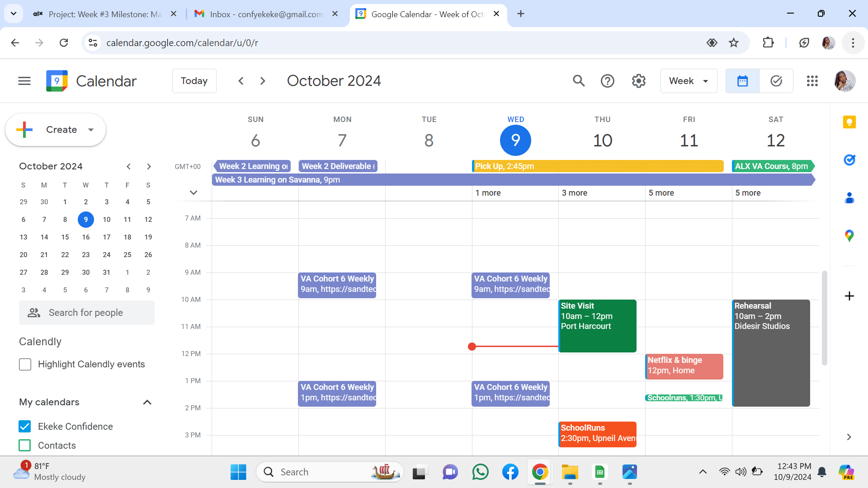Open the Week view dropdown

(689, 81)
